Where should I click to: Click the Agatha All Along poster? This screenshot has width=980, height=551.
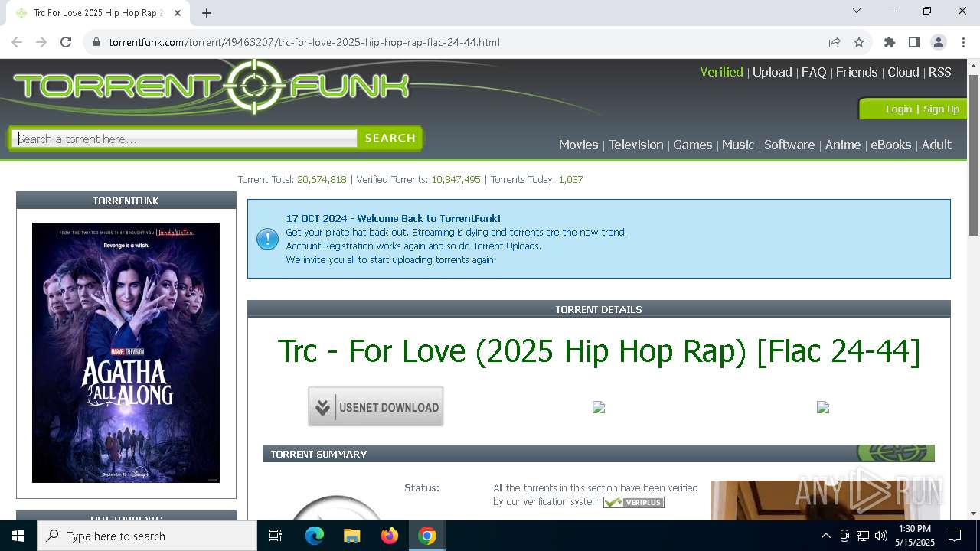(x=126, y=353)
